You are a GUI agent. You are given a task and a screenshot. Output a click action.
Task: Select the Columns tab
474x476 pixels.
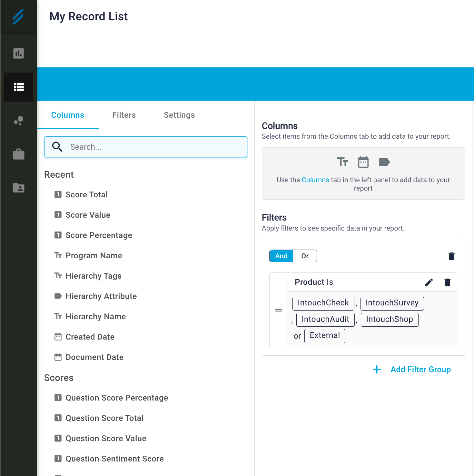pos(68,115)
